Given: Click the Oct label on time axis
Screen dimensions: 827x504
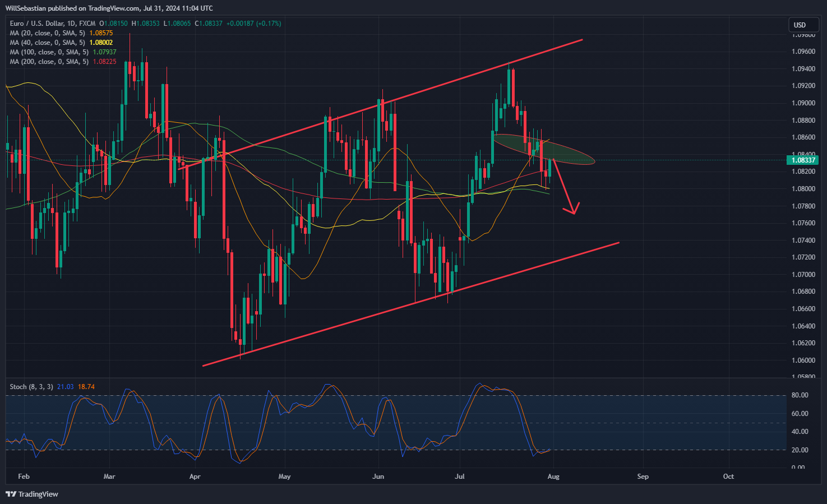Looking at the screenshot, I should pyautogui.click(x=728, y=477).
